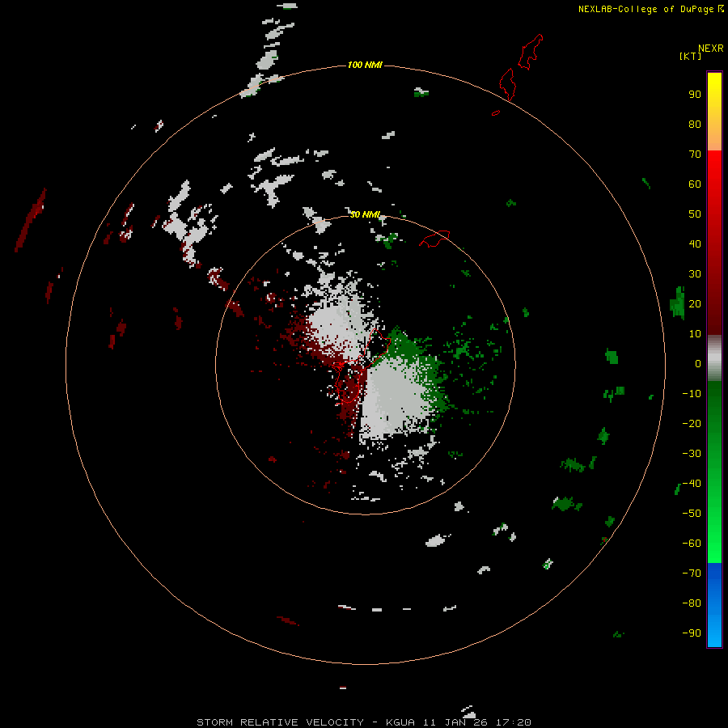
Task: Click the NEXR label above colorbar
Action: pyautogui.click(x=711, y=48)
